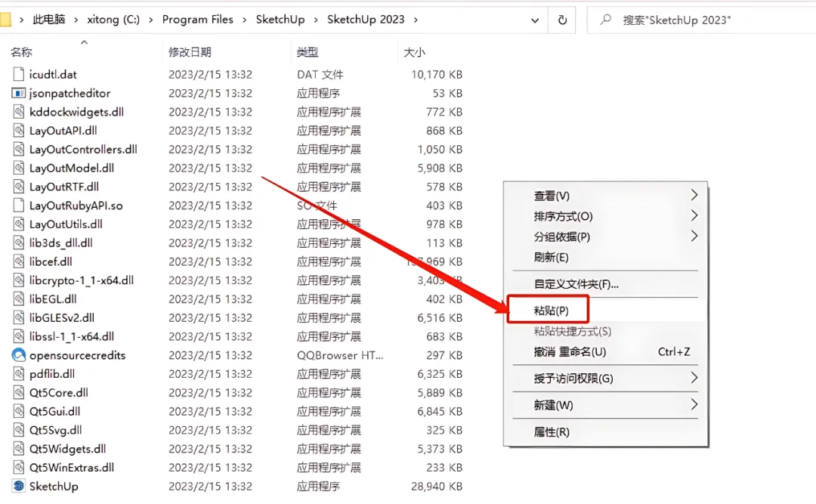Open the 新建(W) menu entry
This screenshot has height=504, width=816.
click(x=605, y=405)
